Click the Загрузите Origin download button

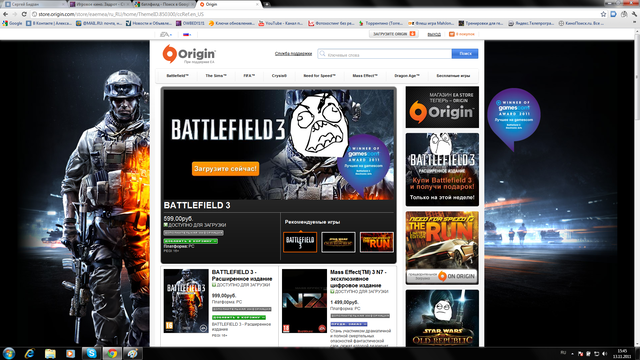[393, 34]
